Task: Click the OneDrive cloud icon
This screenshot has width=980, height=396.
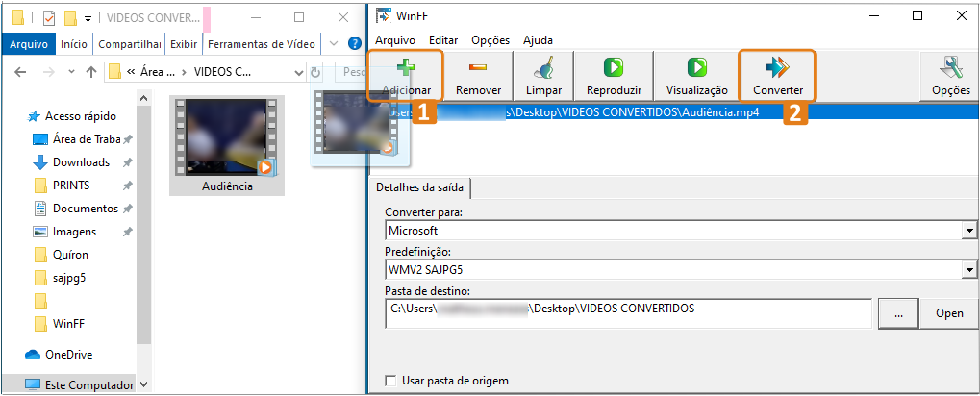Action: pyautogui.click(x=33, y=355)
